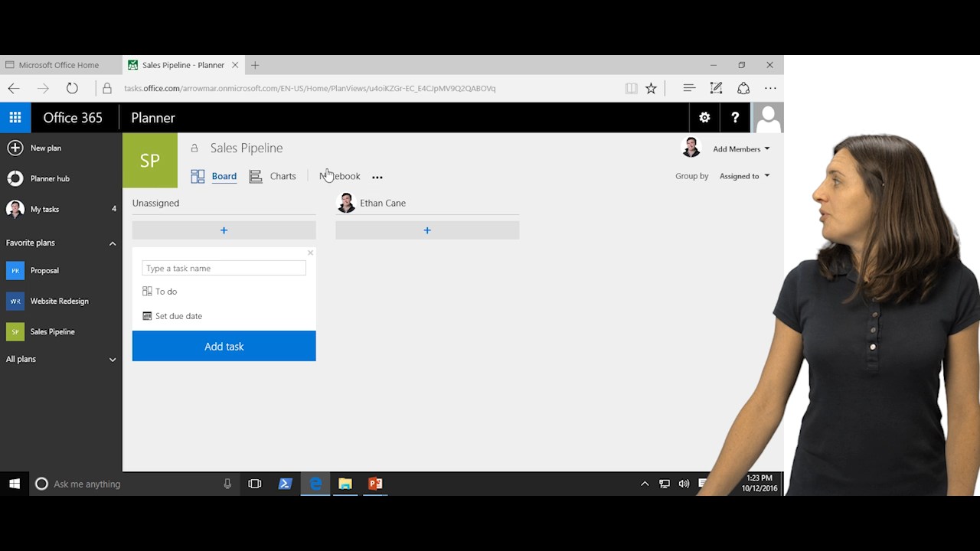Collapse the Favorite plans section
The image size is (980, 551).
113,243
